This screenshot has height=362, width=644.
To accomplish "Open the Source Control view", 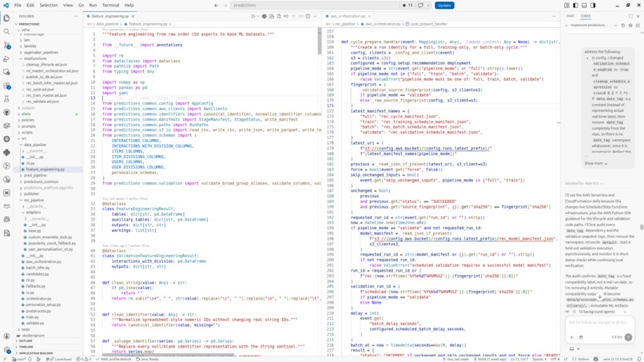I will 6,46.
